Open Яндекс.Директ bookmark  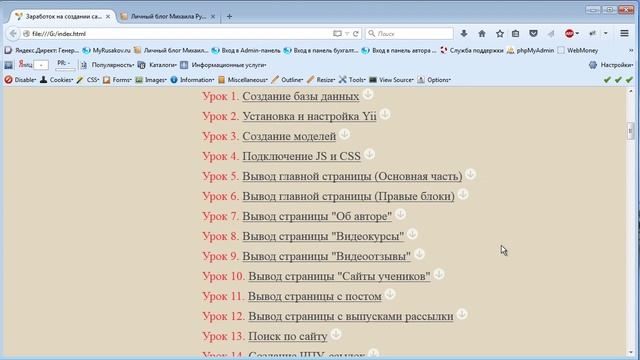(42, 51)
